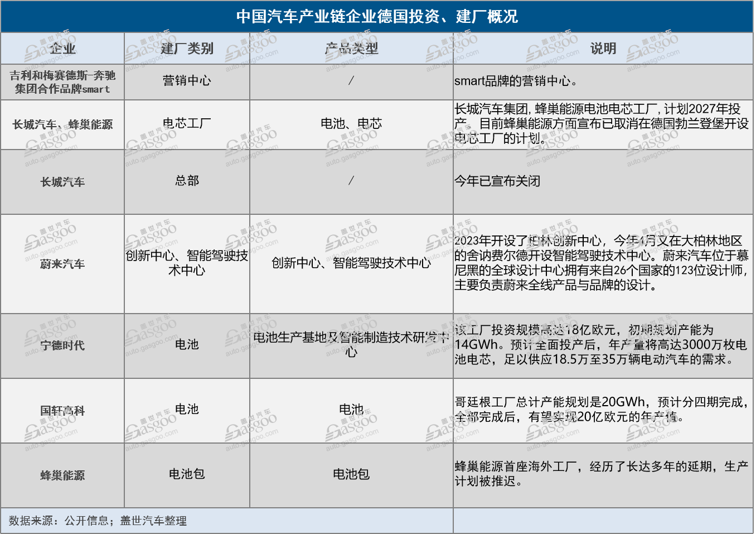This screenshot has width=756, height=534.
Task: Click 产品类型 电池 cell in 国轩高科 row
Action: (x=351, y=410)
